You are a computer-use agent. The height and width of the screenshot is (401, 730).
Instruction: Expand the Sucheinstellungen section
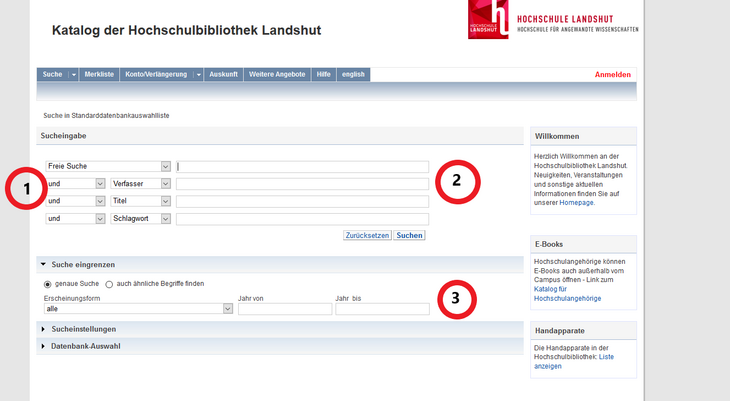(83, 329)
